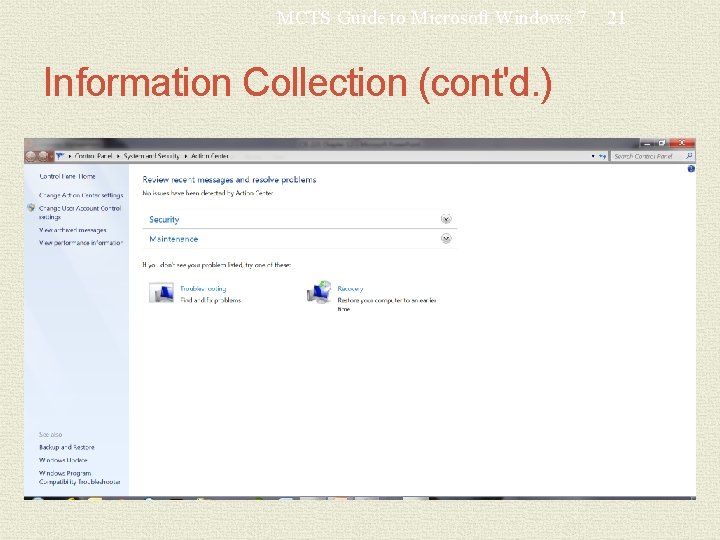Open Backup and Restore link
Screen dimensions: 720x540
(x=67, y=447)
